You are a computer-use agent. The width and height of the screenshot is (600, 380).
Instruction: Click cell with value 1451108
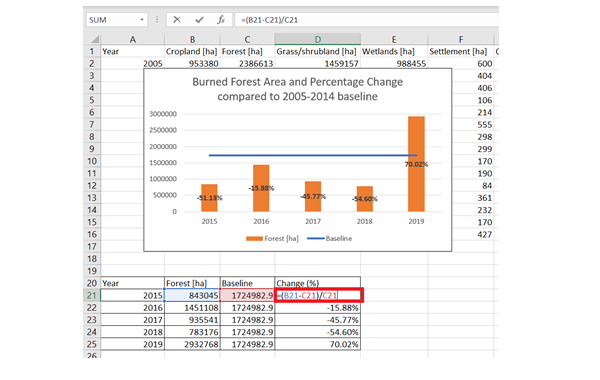click(192, 308)
